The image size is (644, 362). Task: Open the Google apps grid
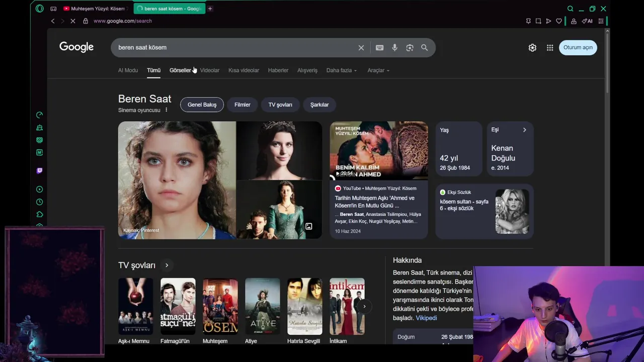(x=550, y=48)
